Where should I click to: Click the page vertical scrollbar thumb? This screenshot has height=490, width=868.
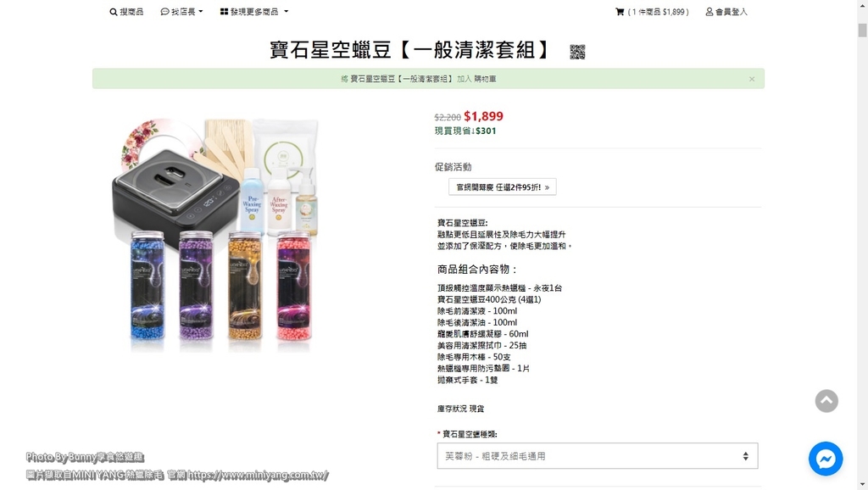(x=862, y=30)
